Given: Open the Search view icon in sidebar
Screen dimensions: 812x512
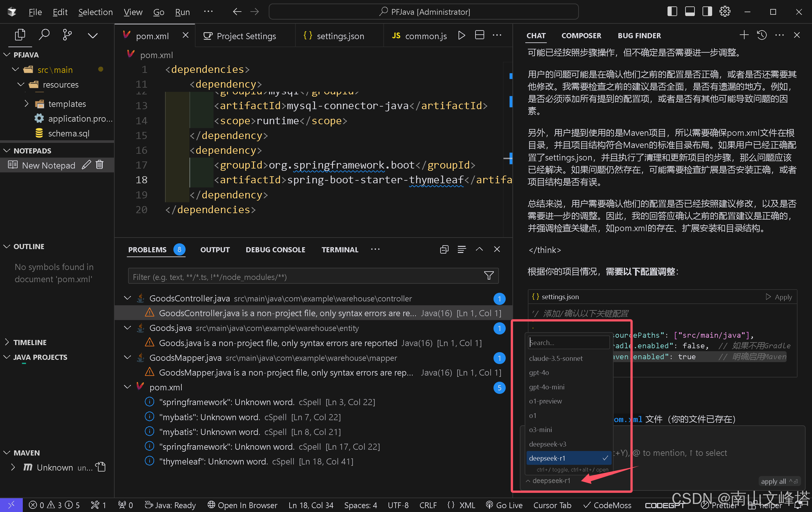Looking at the screenshot, I should tap(44, 35).
